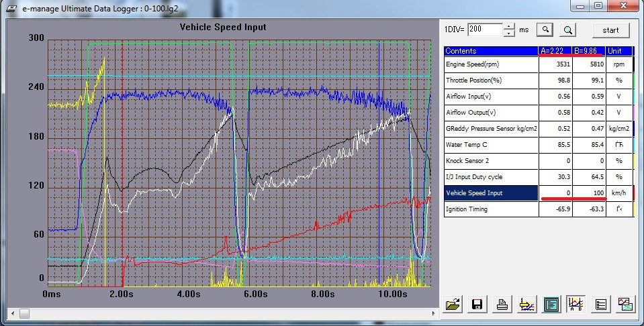Select the Engine Speed(rpm) row

[x=539, y=64]
